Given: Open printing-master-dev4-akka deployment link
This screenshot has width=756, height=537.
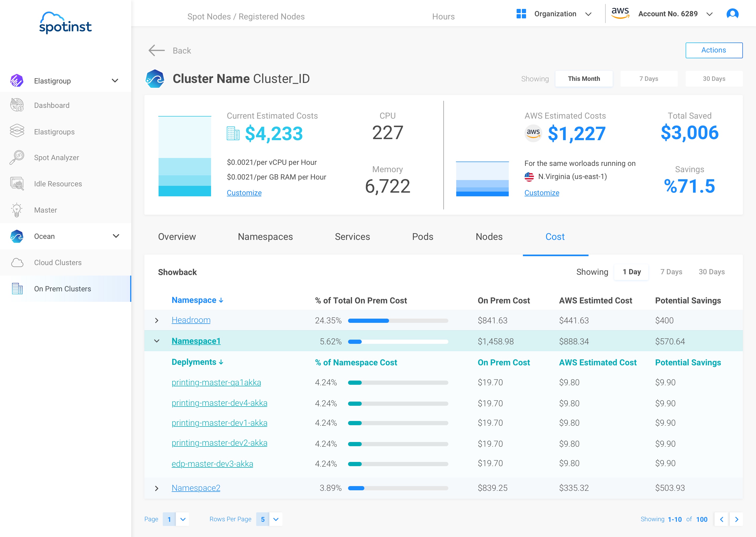Looking at the screenshot, I should [x=219, y=403].
